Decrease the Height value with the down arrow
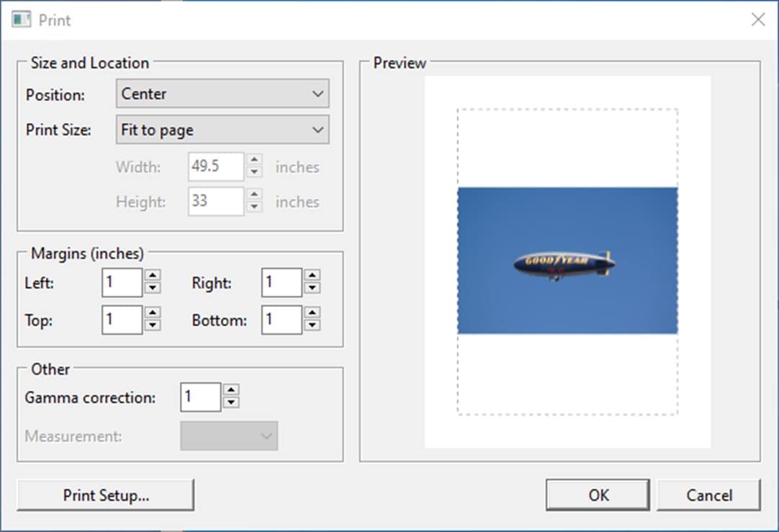 [253, 206]
